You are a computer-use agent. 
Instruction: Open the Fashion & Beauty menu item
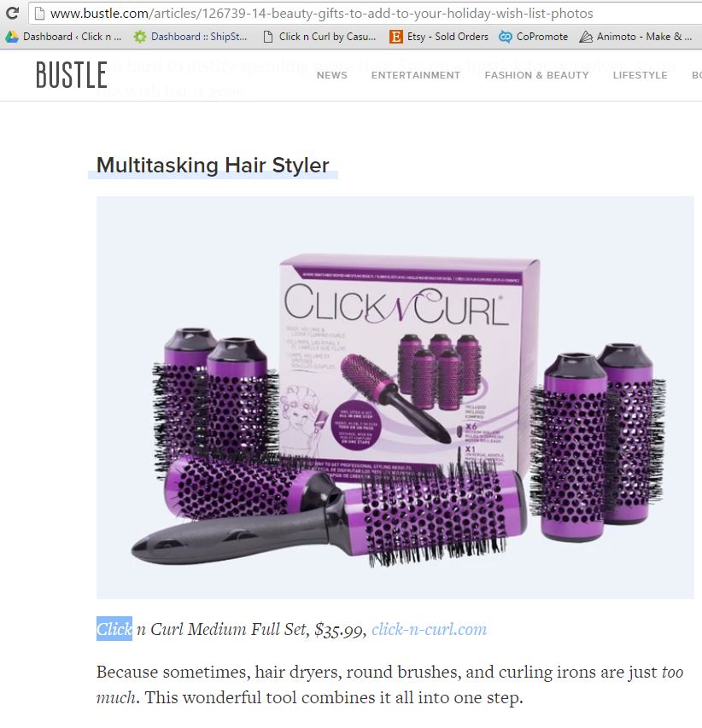click(536, 75)
